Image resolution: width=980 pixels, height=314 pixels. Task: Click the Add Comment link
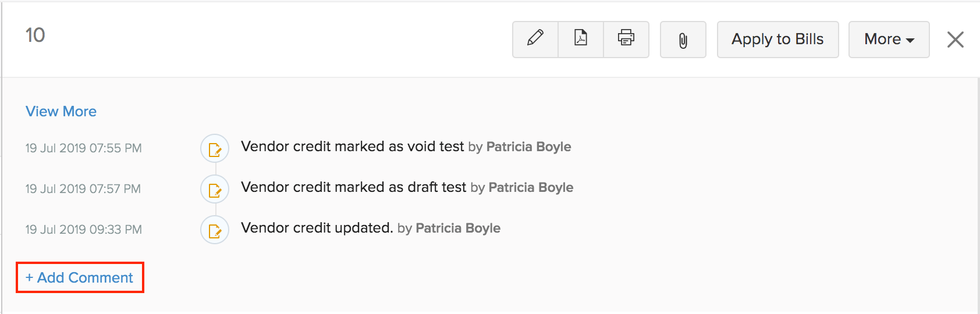tap(80, 278)
